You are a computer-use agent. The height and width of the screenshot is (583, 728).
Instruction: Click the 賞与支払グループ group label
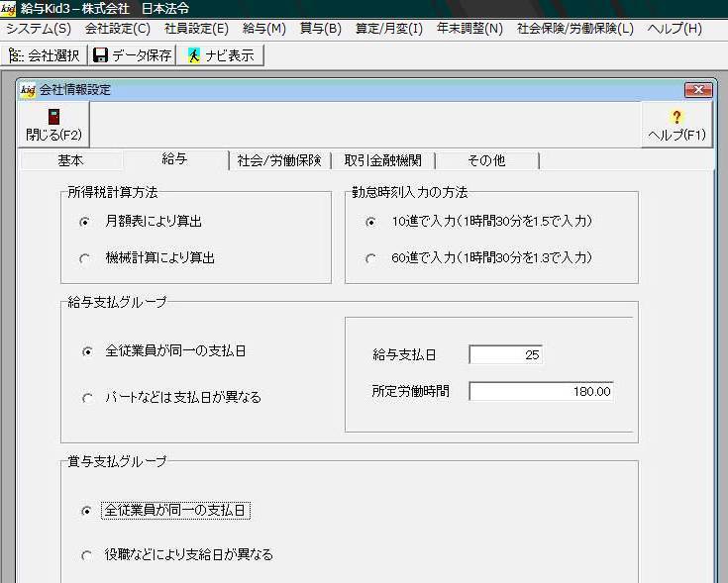point(117,461)
